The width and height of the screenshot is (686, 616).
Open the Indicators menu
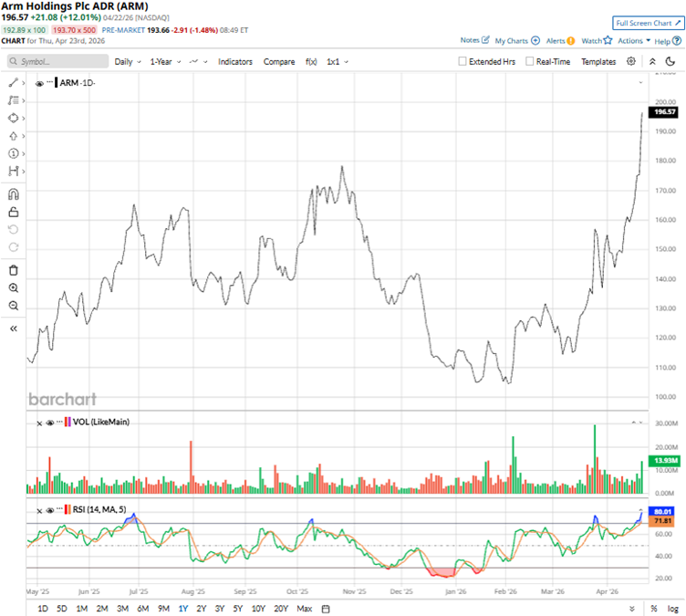[235, 62]
